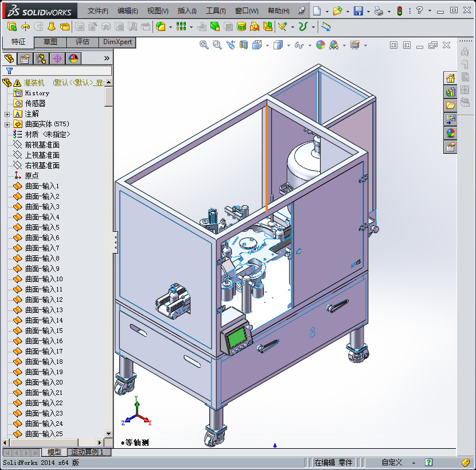Open the 窗口(W) menu
Image resolution: width=476 pixels, height=470 pixels.
(x=247, y=11)
